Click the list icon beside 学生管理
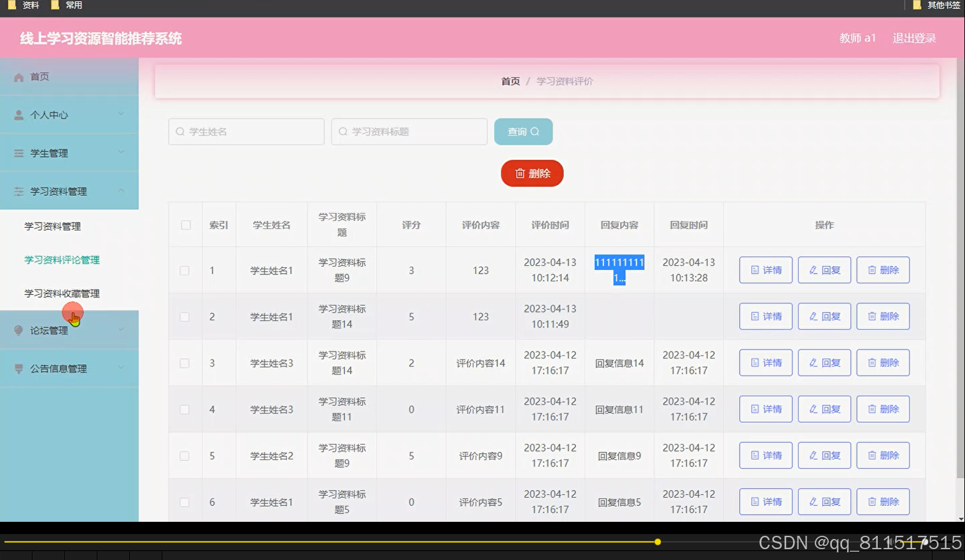 pyautogui.click(x=18, y=153)
